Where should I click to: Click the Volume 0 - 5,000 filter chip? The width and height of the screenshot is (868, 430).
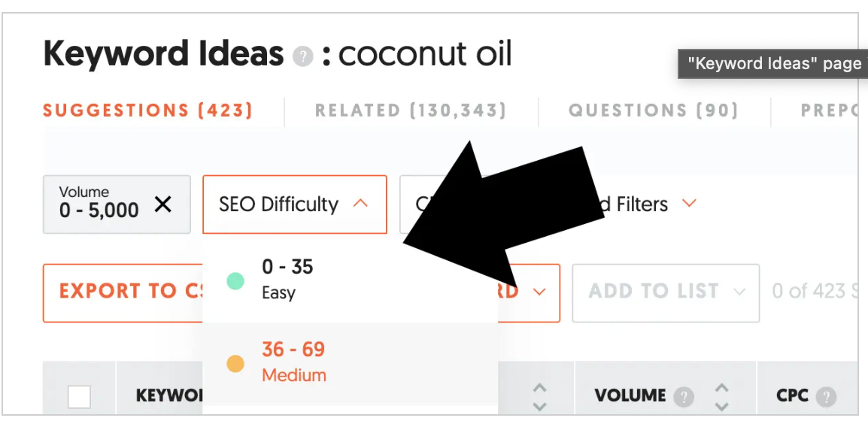99,204
